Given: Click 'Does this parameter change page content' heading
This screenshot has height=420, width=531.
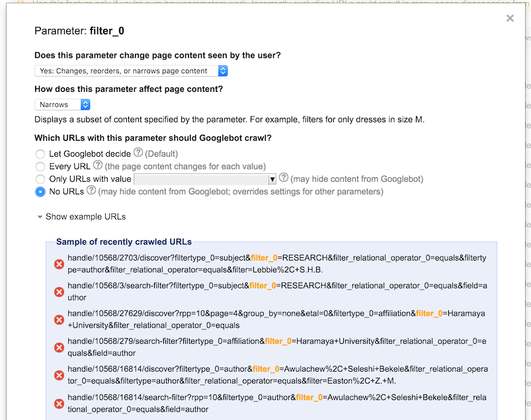Looking at the screenshot, I should [x=157, y=55].
